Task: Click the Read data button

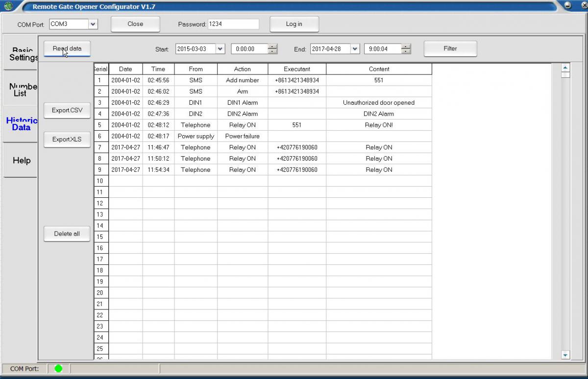Action: pos(67,48)
